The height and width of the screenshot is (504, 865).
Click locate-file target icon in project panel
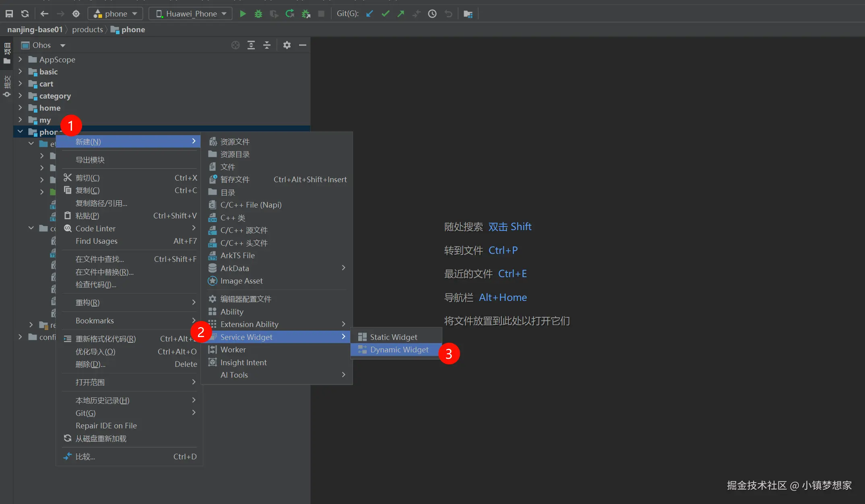click(x=235, y=45)
